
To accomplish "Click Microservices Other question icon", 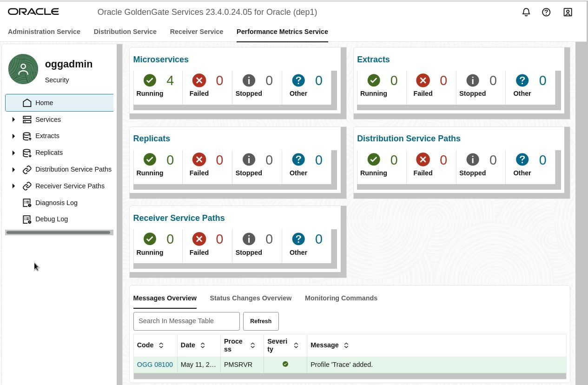I will pyautogui.click(x=298, y=80).
